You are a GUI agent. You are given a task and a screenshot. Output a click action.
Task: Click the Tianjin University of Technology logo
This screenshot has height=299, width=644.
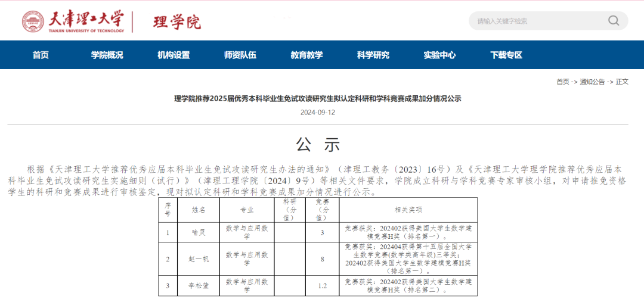tap(73, 21)
